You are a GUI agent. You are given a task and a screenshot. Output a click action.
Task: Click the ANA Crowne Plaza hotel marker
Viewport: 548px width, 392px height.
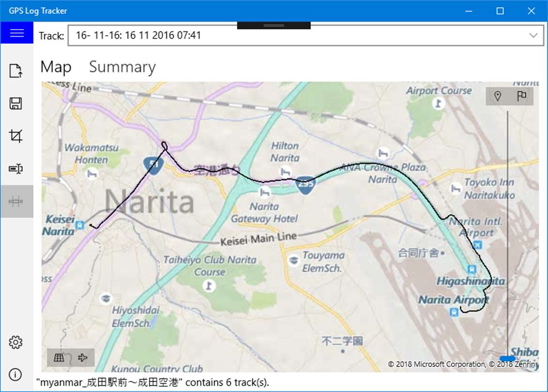pyautogui.click(x=383, y=153)
